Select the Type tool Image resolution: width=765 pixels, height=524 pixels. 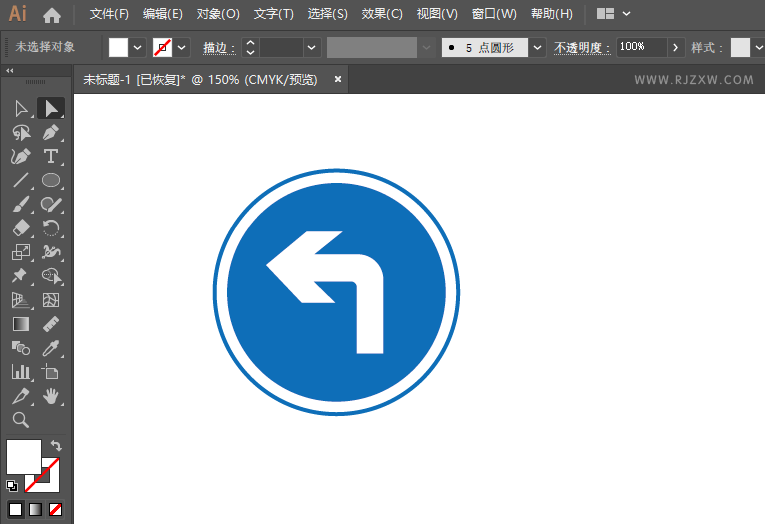click(x=50, y=157)
